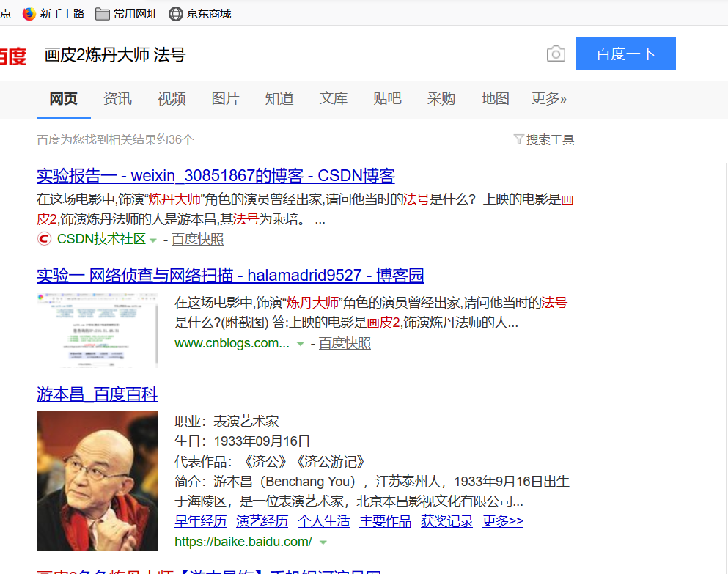
Task: Open 实验一 网络侦查与网络扫描 博客园 result
Action: tap(230, 276)
